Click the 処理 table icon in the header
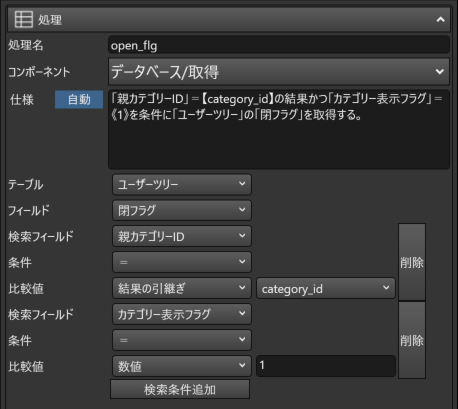 point(24,19)
